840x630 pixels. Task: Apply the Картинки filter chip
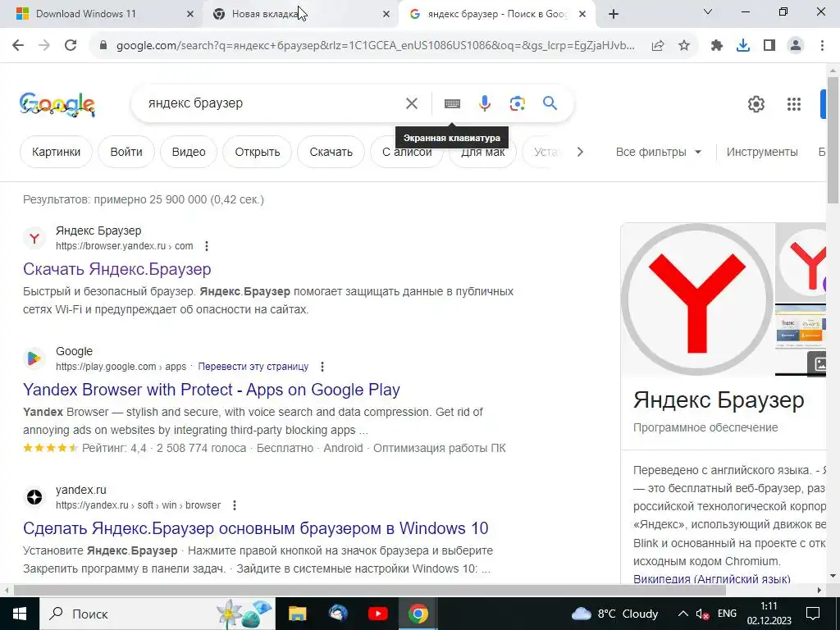(57, 152)
